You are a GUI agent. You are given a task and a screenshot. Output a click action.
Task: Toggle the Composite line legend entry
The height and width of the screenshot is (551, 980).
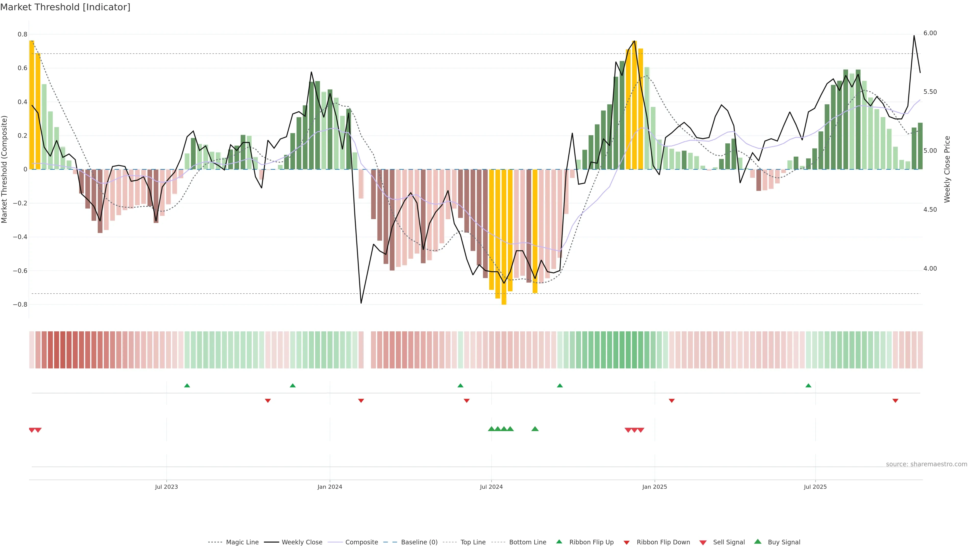tap(361, 542)
